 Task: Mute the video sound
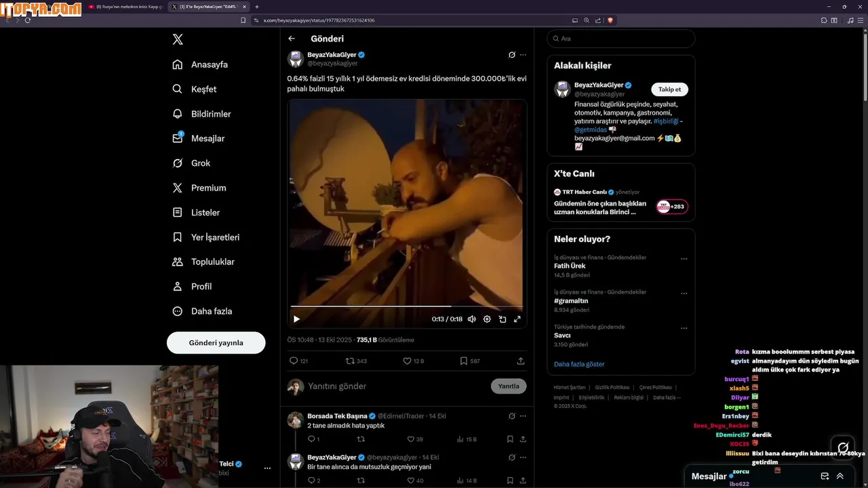[x=471, y=319]
